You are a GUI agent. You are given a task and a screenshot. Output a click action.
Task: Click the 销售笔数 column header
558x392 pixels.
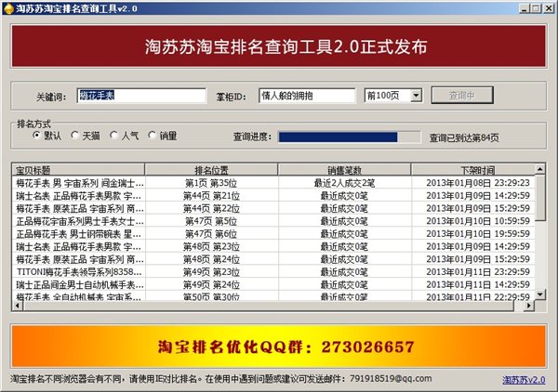click(344, 169)
